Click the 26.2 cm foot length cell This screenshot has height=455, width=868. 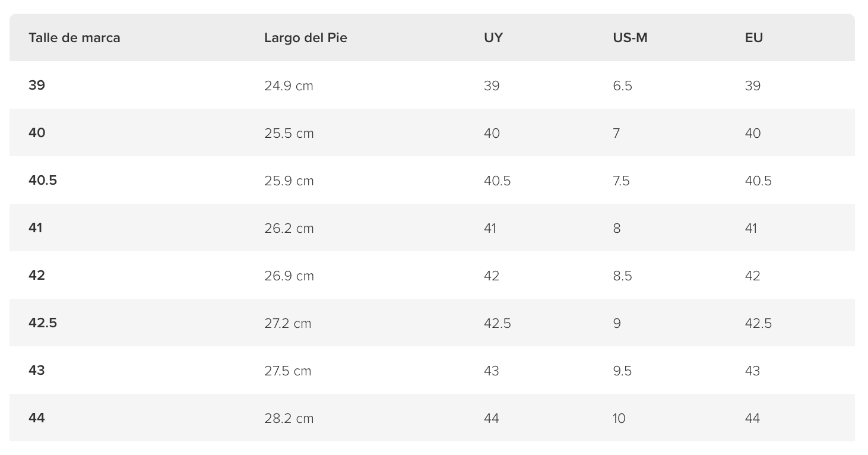(289, 229)
